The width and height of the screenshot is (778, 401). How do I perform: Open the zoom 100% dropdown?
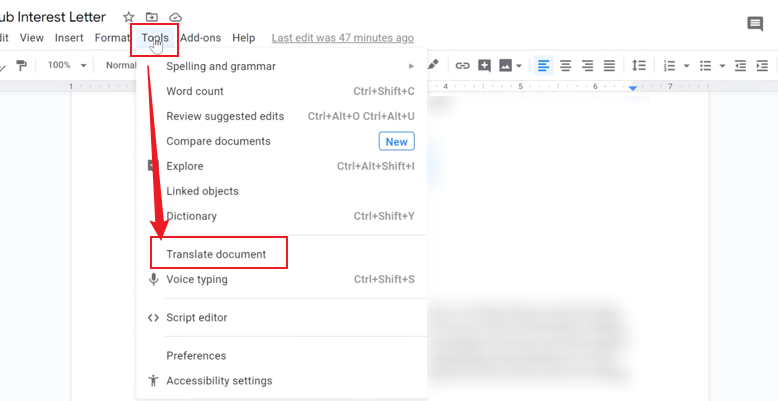point(67,65)
